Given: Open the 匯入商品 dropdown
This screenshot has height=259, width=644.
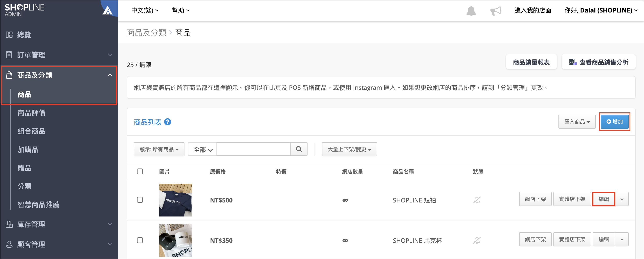Looking at the screenshot, I should point(577,122).
